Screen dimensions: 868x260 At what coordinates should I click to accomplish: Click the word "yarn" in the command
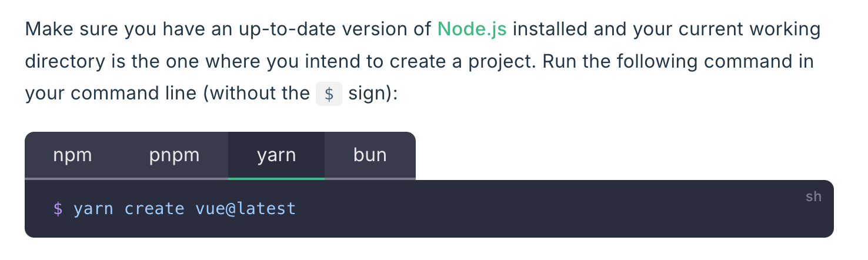point(93,209)
